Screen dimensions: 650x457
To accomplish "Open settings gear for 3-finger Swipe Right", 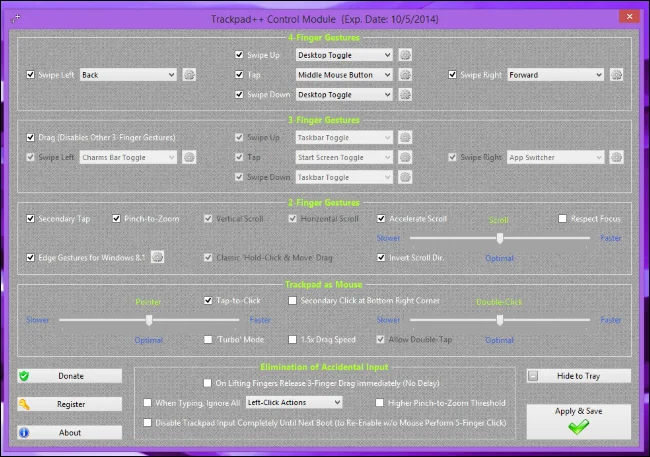I will (x=616, y=157).
